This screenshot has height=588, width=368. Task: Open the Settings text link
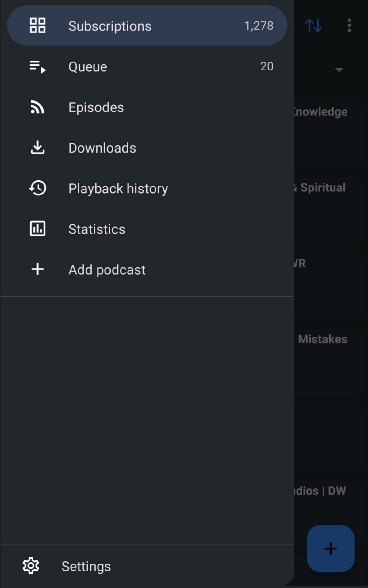(x=86, y=566)
